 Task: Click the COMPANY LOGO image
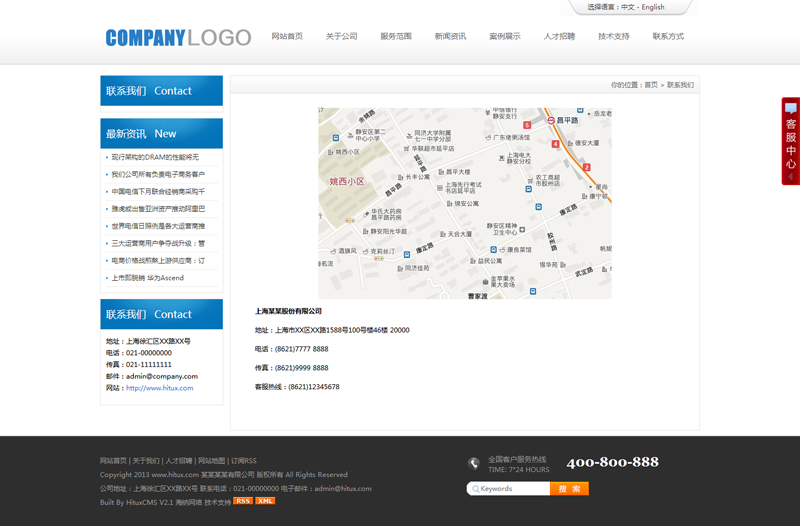click(178, 38)
